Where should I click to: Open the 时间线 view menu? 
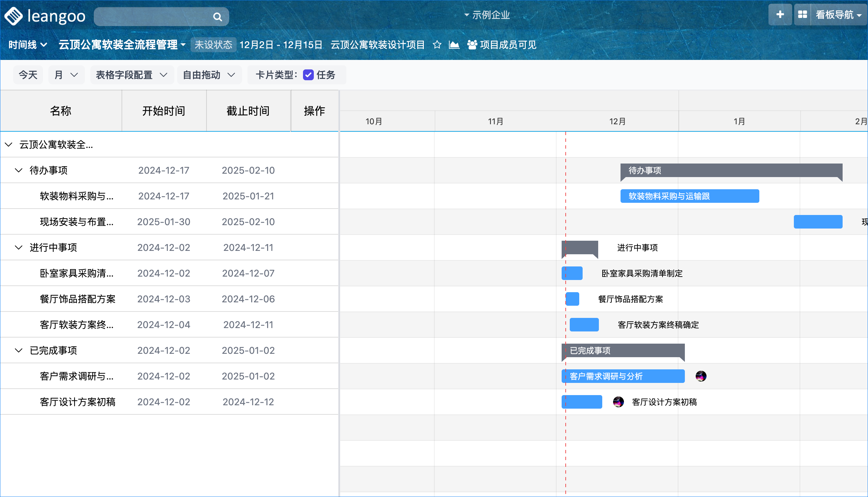click(x=27, y=45)
